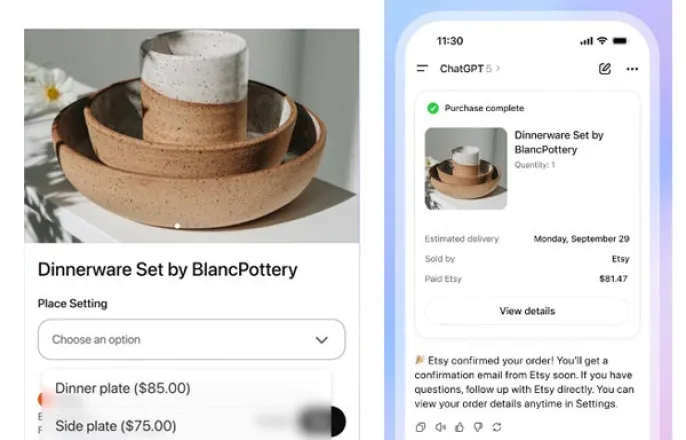Open the Place Setting dropdown
The width and height of the screenshot is (686, 440).
pos(192,339)
